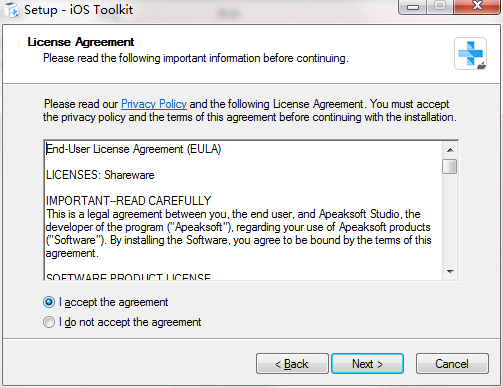
Task: Cancel the installation
Action: tap(452, 364)
